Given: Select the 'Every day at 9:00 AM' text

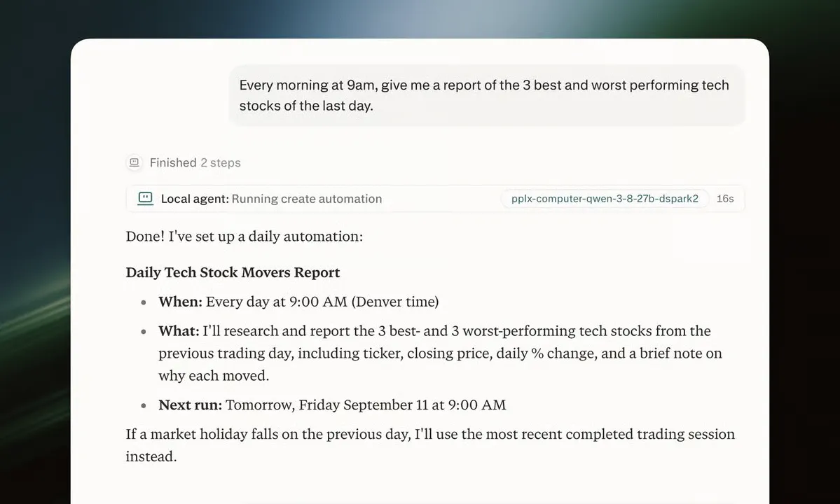Looking at the screenshot, I should [x=277, y=302].
